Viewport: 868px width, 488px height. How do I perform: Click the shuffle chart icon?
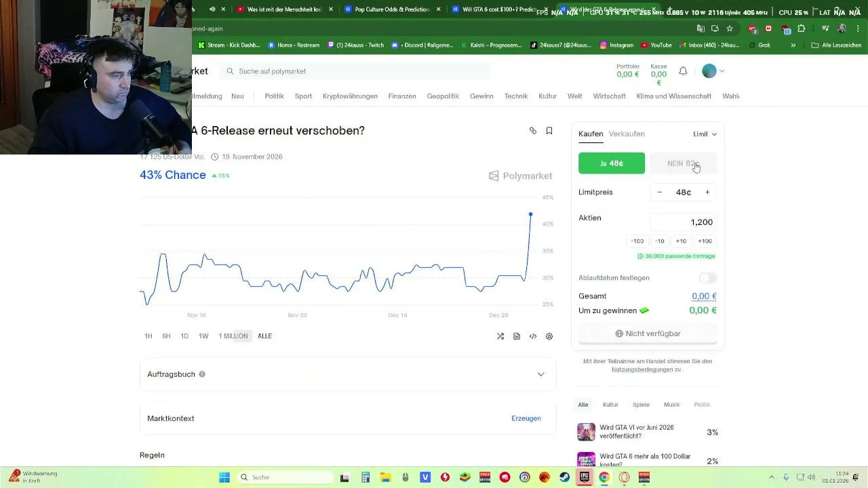click(x=500, y=336)
